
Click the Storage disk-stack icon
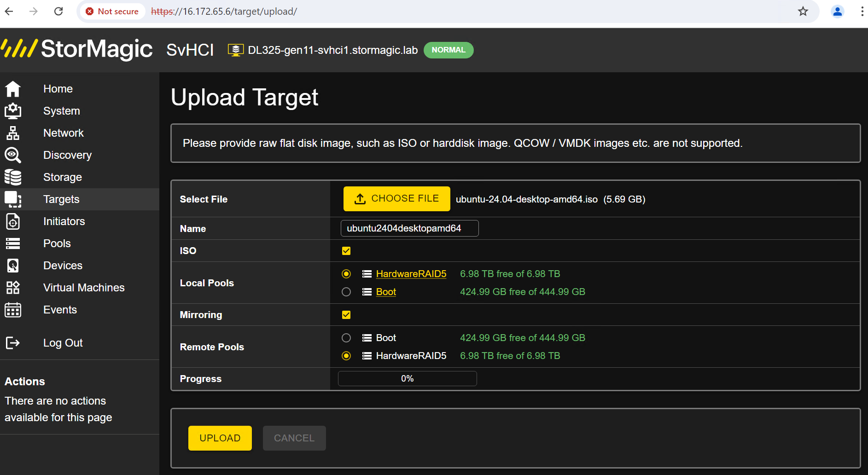coord(13,177)
